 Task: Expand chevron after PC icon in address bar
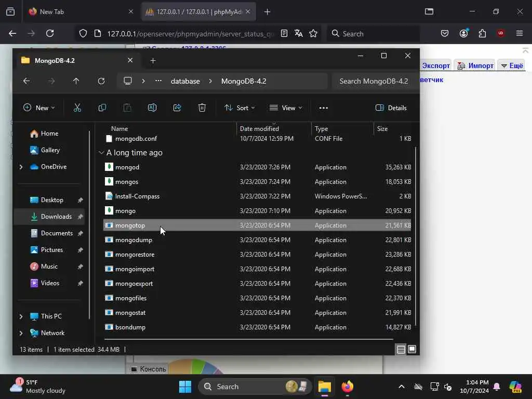[x=143, y=81]
